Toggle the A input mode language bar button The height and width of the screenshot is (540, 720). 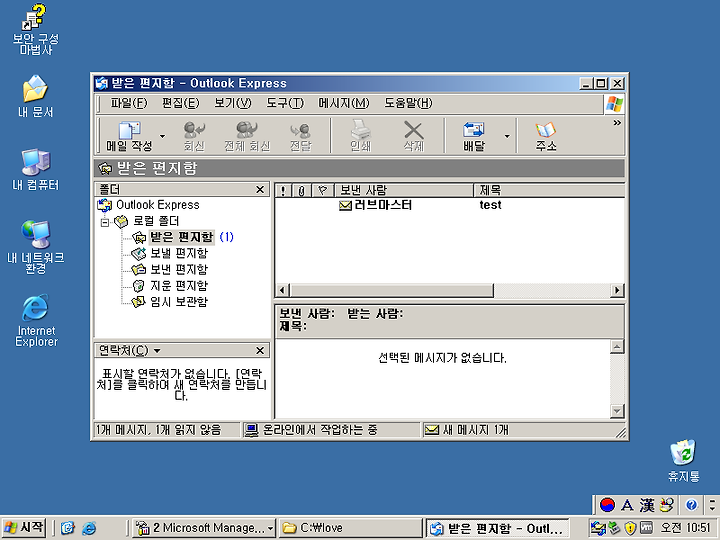tap(627, 505)
